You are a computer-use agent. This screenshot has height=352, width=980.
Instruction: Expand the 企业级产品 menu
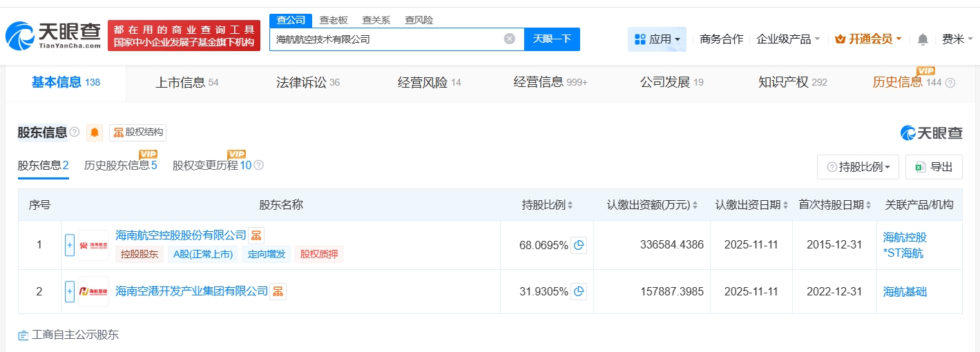click(x=788, y=39)
